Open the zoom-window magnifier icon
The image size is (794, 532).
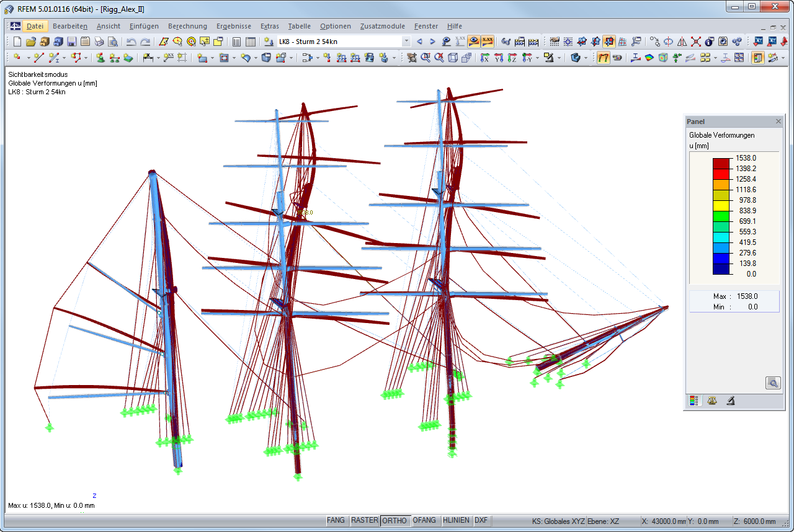point(426,58)
